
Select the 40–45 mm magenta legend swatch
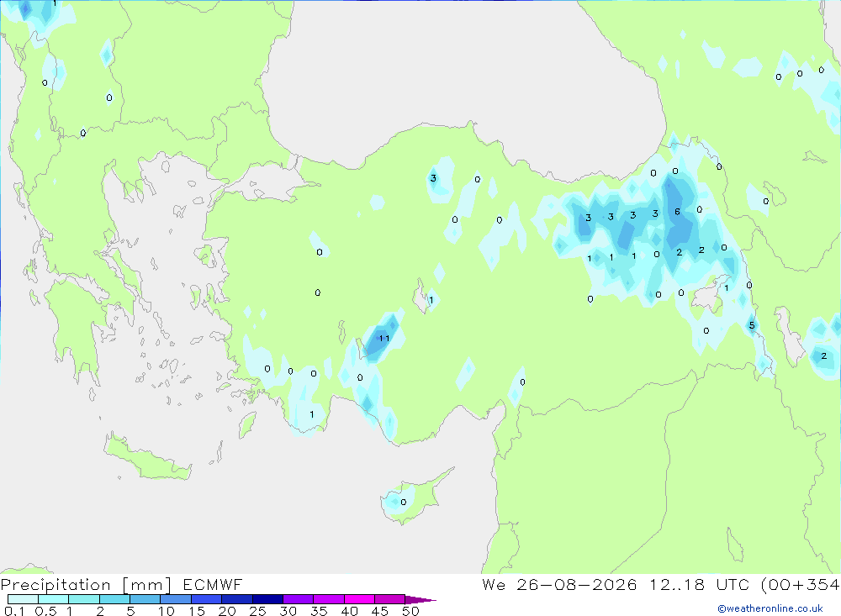tap(359, 599)
